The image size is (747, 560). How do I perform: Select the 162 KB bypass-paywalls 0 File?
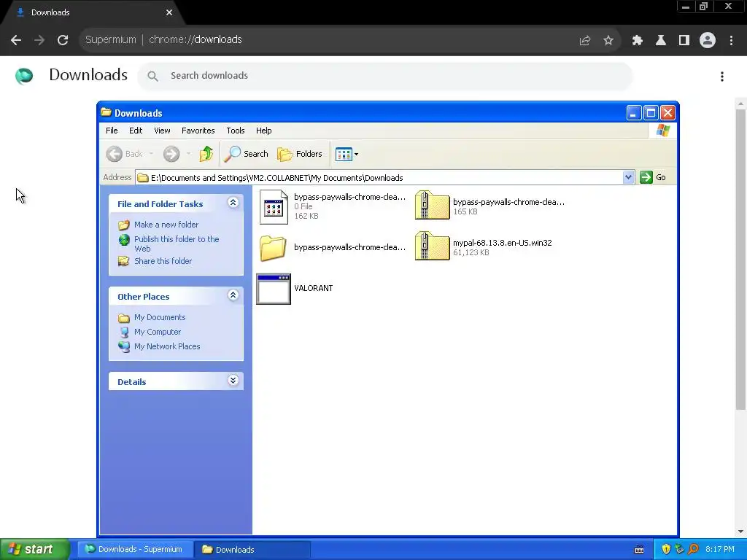click(274, 206)
